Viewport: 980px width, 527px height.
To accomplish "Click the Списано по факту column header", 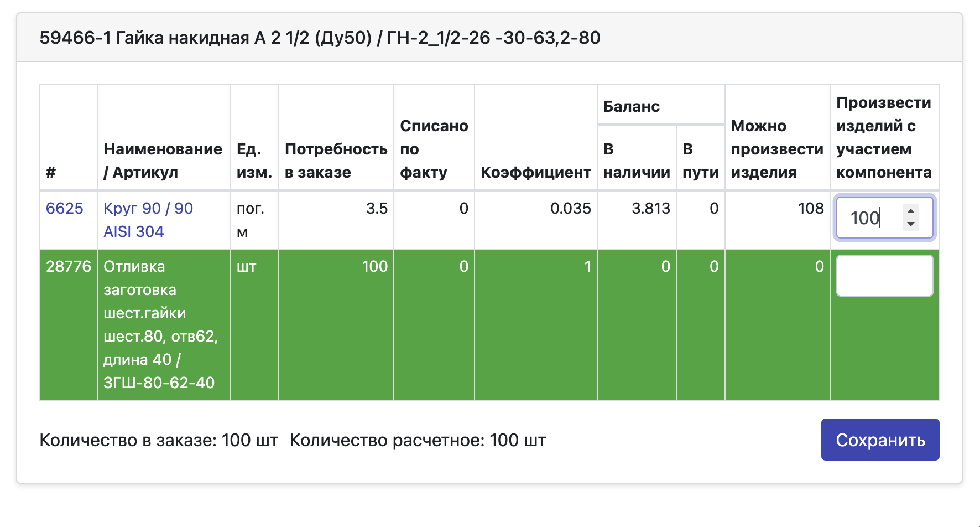I will tap(434, 149).
